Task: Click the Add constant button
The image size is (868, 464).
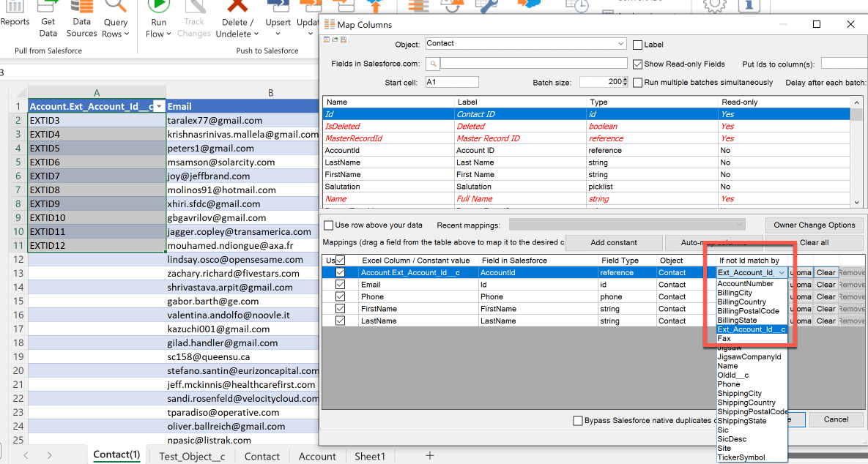Action: click(x=614, y=242)
